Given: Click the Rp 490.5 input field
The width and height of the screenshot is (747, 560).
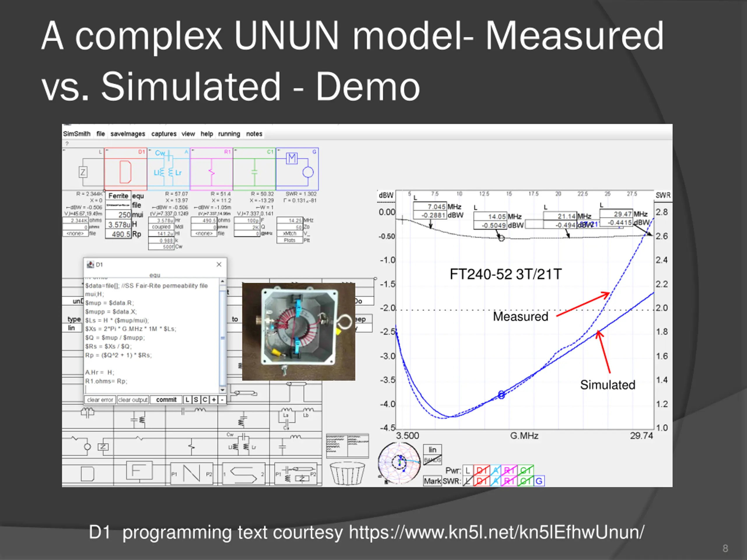Looking at the screenshot, I should pyautogui.click(x=118, y=234).
